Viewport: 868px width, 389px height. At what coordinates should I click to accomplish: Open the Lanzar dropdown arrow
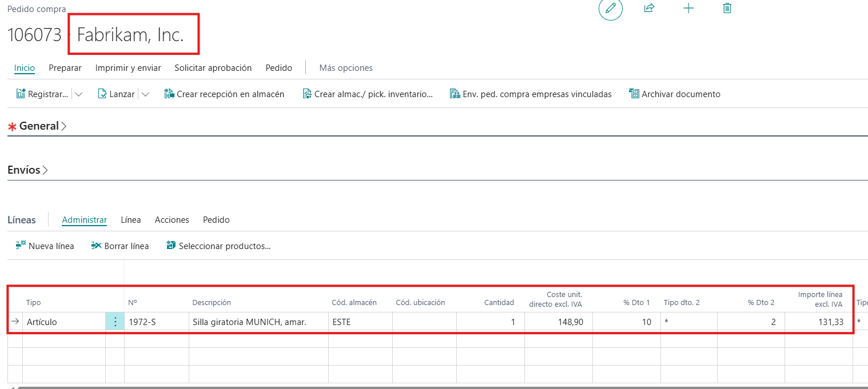pos(145,94)
